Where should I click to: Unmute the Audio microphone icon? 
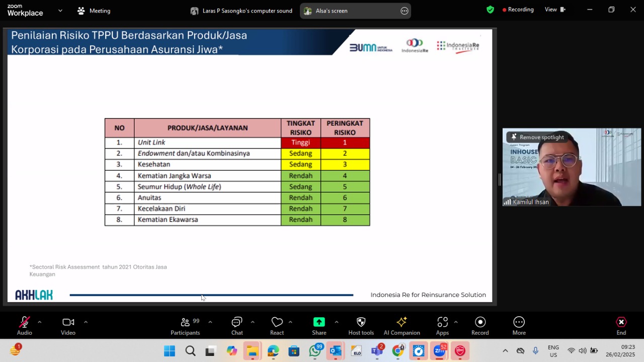tap(24, 322)
